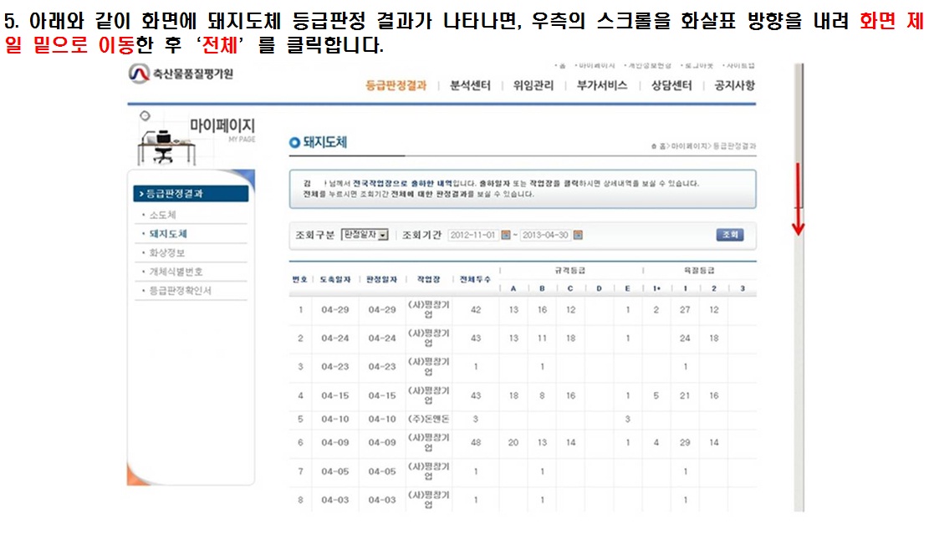Select 돼지도체 in the sidebar

point(167,234)
